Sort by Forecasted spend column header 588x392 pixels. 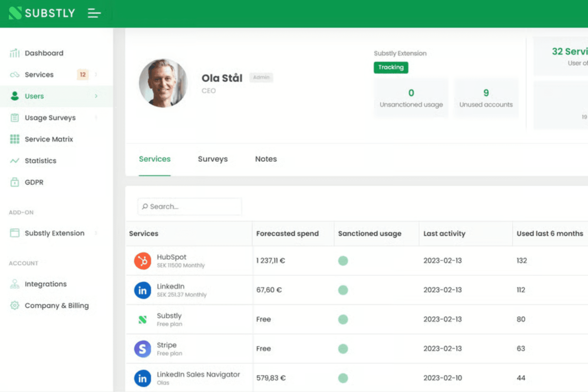coord(288,234)
